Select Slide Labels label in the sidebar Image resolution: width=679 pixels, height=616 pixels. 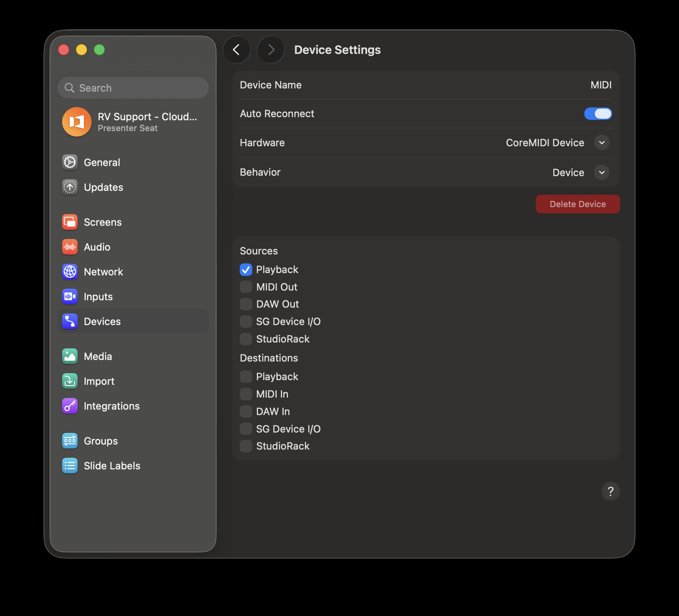[112, 466]
